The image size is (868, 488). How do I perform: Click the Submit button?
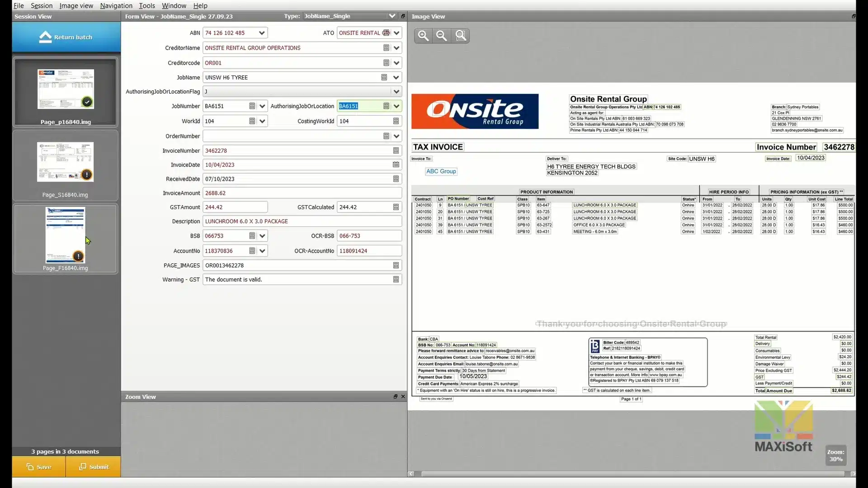pos(94,467)
